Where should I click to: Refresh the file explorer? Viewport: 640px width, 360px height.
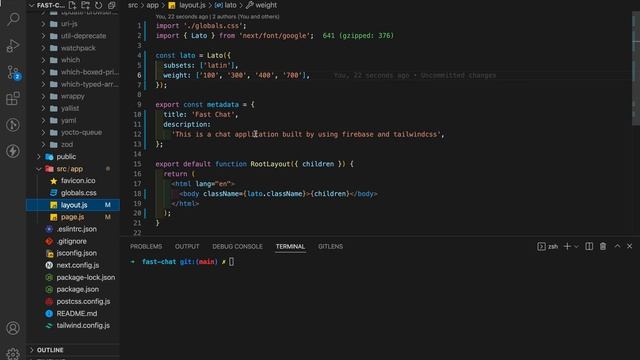click(x=98, y=5)
